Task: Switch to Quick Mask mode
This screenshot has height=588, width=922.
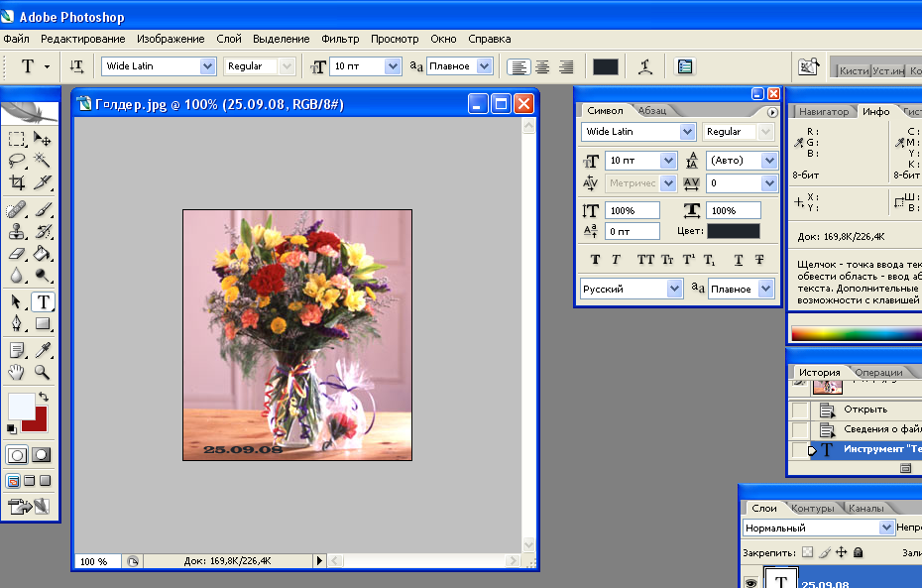Action: 41,455
